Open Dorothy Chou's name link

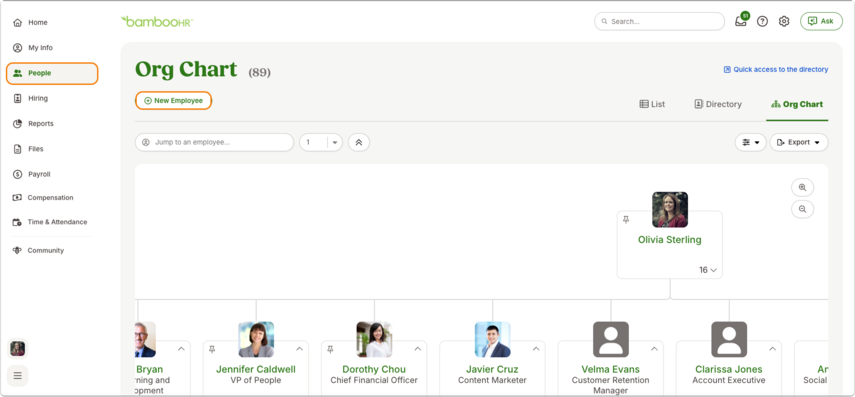[x=374, y=370]
